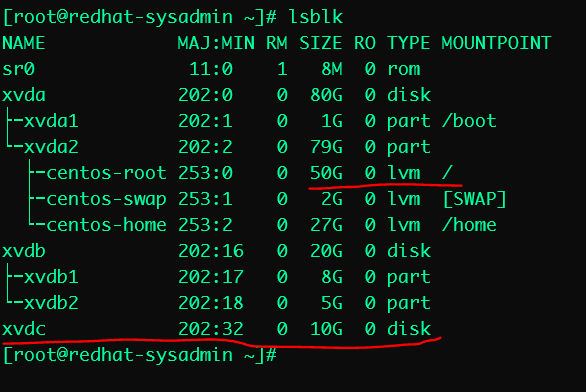
Task: Click the xvdb disk entry
Action: tap(24, 251)
